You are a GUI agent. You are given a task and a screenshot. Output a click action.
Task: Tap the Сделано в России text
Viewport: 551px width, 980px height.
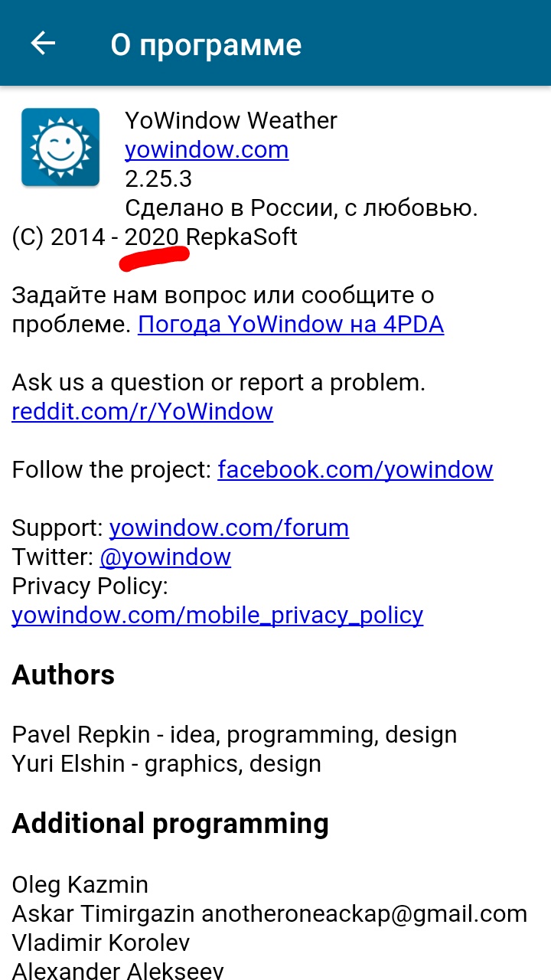[301, 207]
